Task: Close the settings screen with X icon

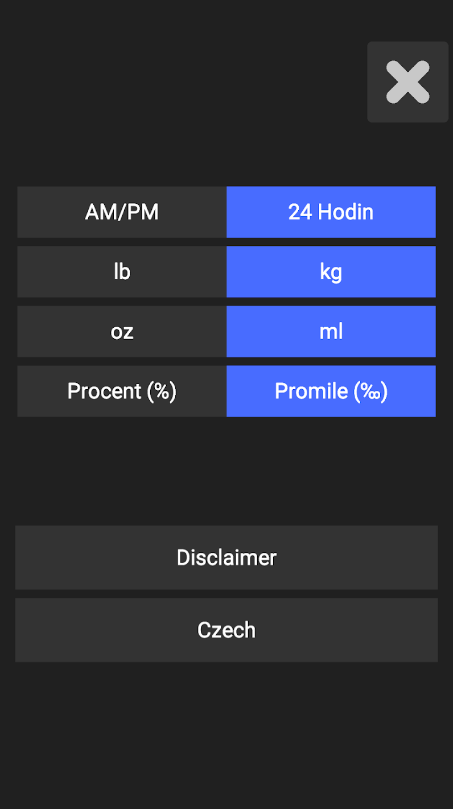Action: [x=408, y=82]
